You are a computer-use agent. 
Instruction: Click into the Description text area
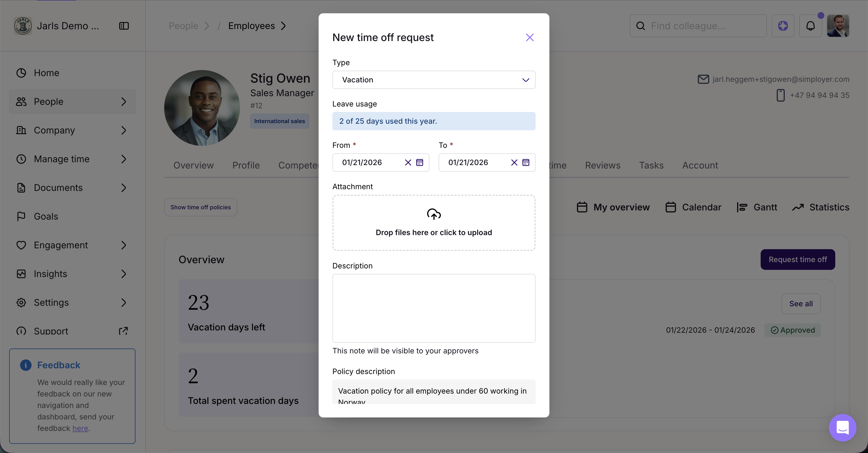point(434,308)
